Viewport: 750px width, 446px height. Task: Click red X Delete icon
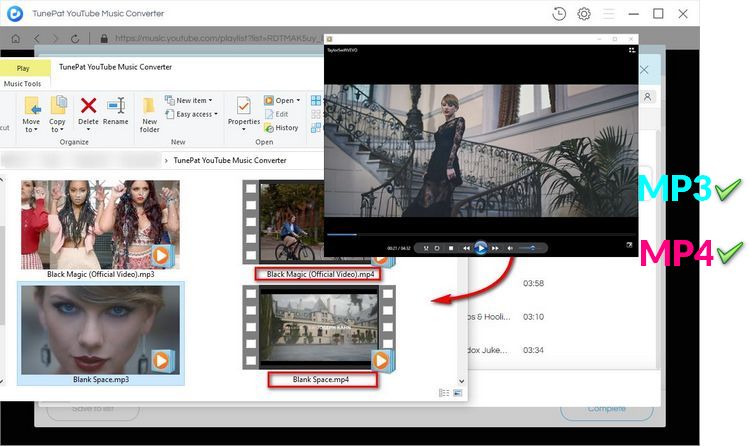88,105
